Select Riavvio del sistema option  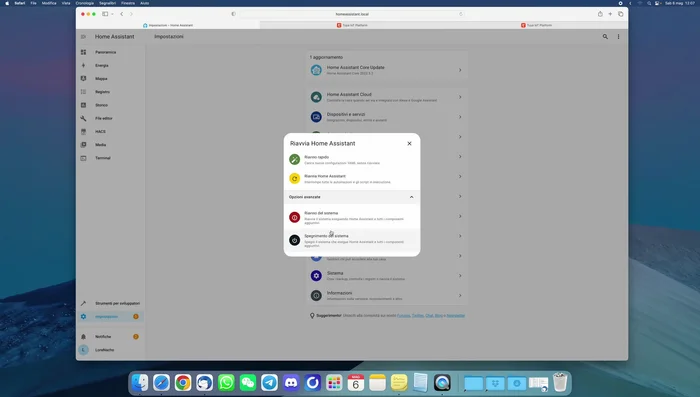(x=352, y=217)
